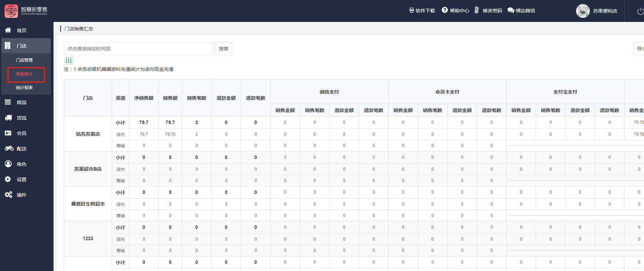Viewport: 644px width, 271px height.
Task: Click the 渠道 column header
Action: coord(120,98)
